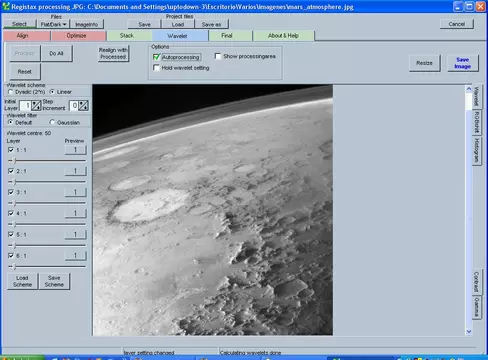This screenshot has width=488, height=360.
Task: Click the Load Scheme button
Action: [22, 281]
